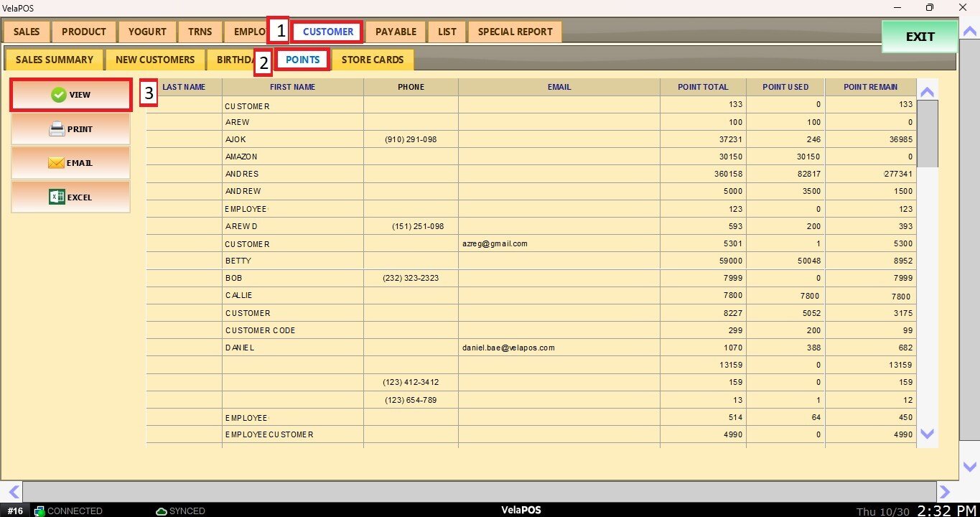Select the New Customers sub-tab
Image resolution: width=980 pixels, height=517 pixels.
(155, 60)
